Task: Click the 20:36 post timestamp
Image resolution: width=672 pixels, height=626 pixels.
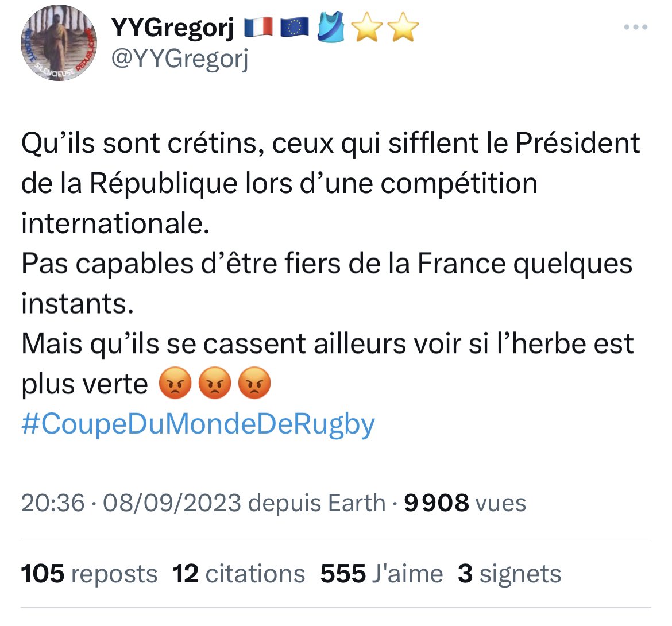Action: [x=53, y=503]
